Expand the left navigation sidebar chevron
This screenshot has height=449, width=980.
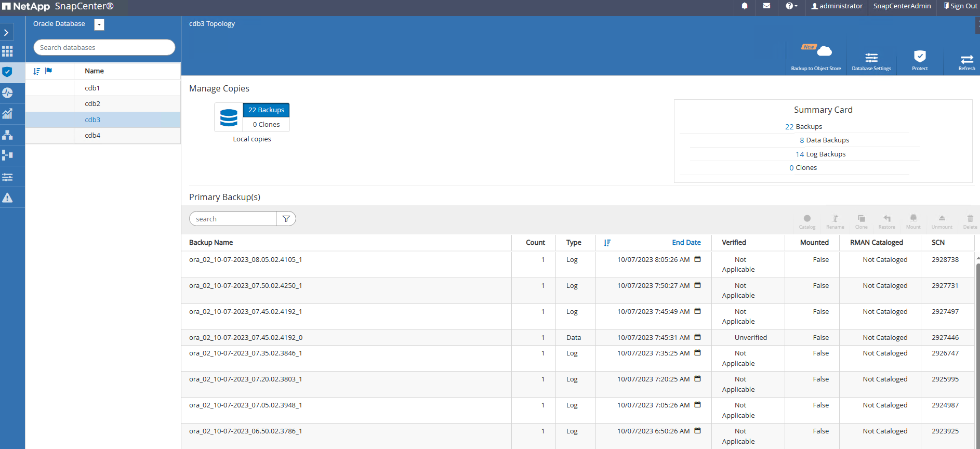(6, 32)
